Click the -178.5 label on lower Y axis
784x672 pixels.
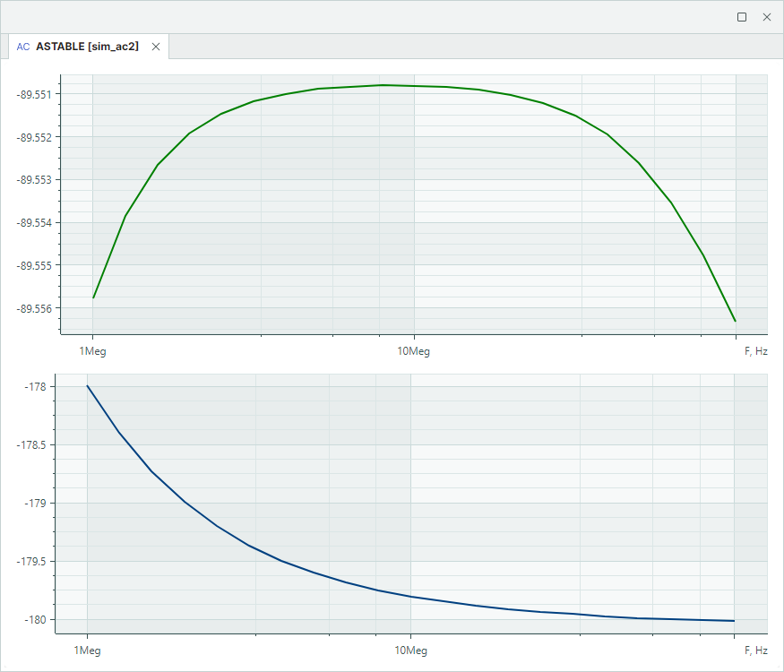[35, 445]
